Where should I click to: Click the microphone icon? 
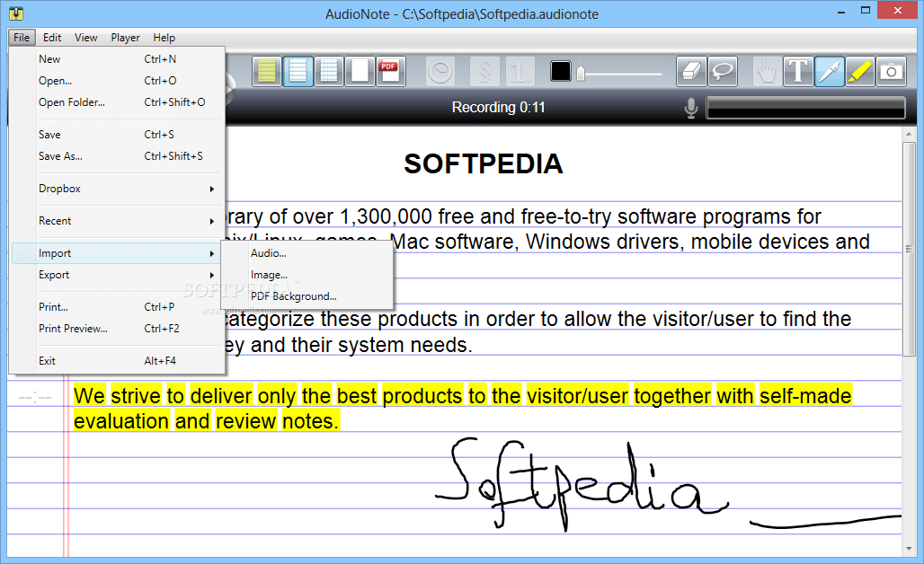pos(691,108)
